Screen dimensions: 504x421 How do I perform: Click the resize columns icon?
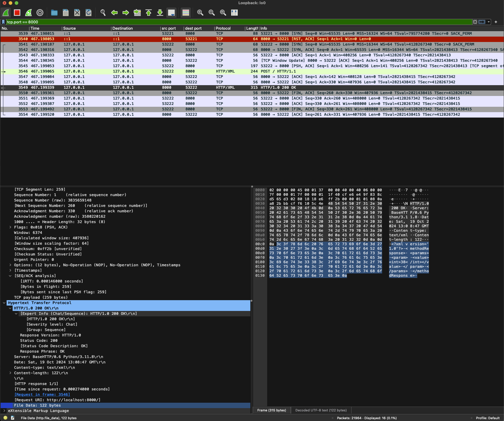(234, 13)
